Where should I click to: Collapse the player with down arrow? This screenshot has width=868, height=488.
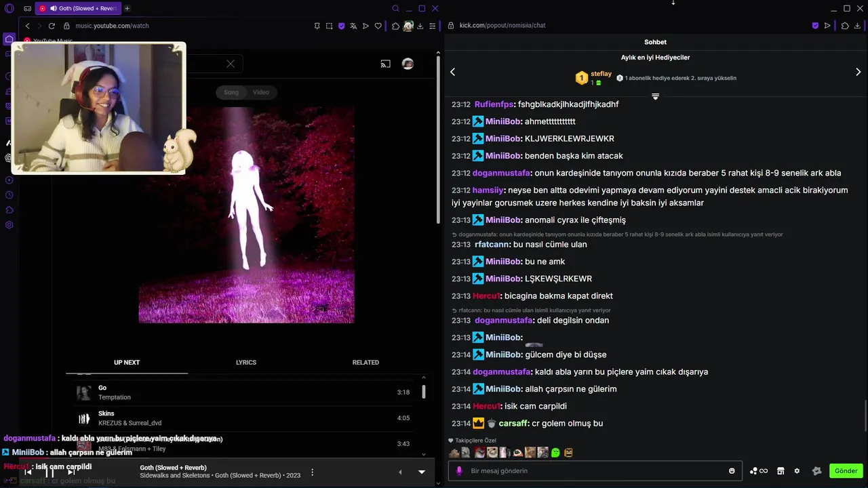click(x=421, y=472)
